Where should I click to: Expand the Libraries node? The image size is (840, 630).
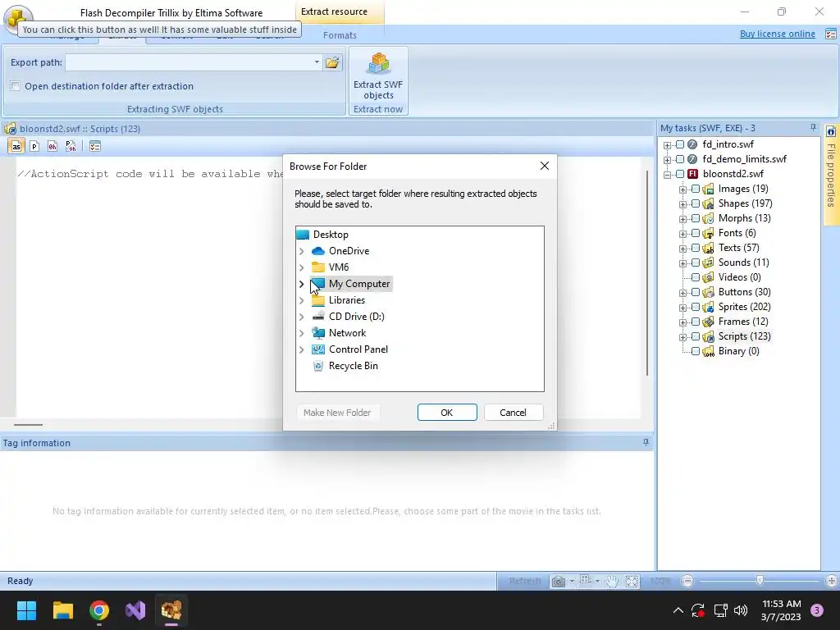click(x=302, y=300)
